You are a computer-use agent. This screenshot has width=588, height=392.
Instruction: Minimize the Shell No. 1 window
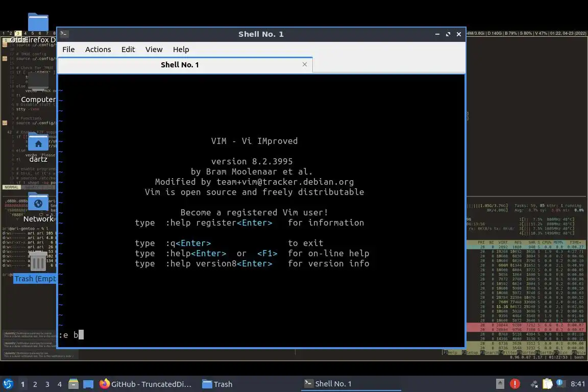coord(437,34)
